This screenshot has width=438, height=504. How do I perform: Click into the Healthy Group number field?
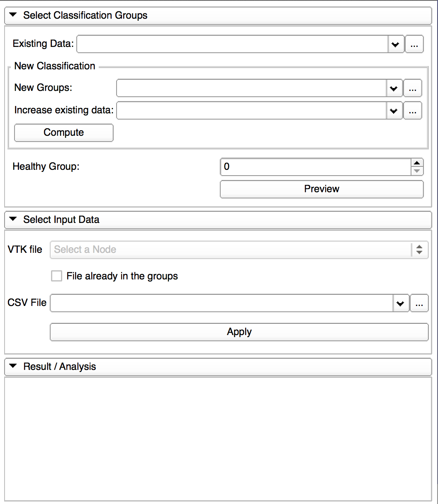pos(315,167)
